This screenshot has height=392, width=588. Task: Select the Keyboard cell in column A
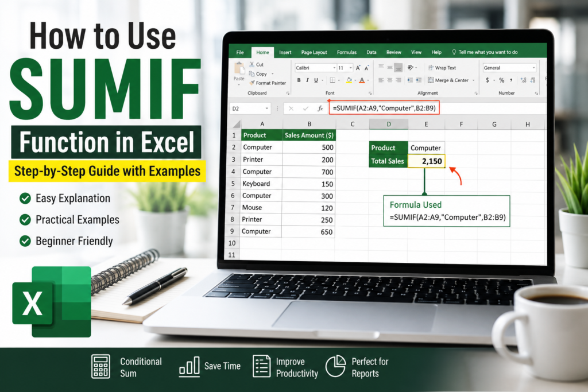(x=261, y=184)
